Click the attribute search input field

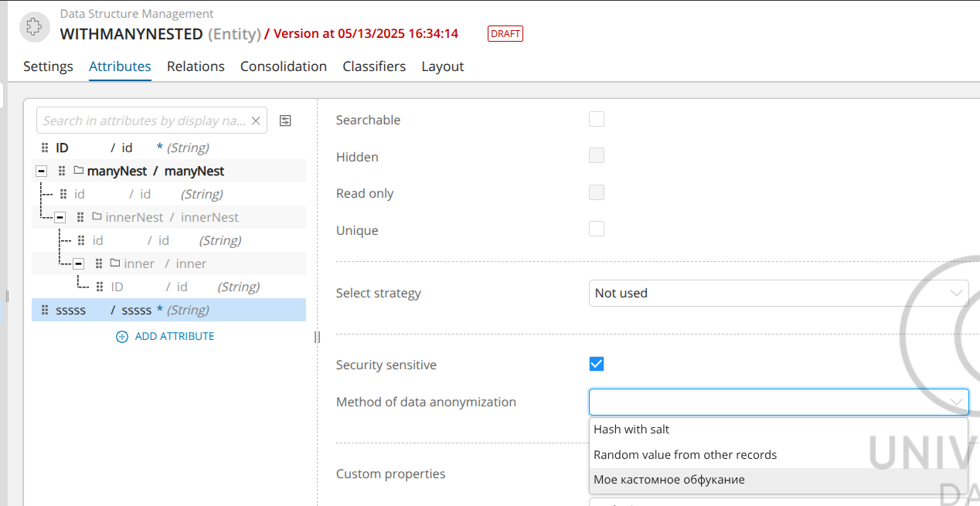coord(143,121)
